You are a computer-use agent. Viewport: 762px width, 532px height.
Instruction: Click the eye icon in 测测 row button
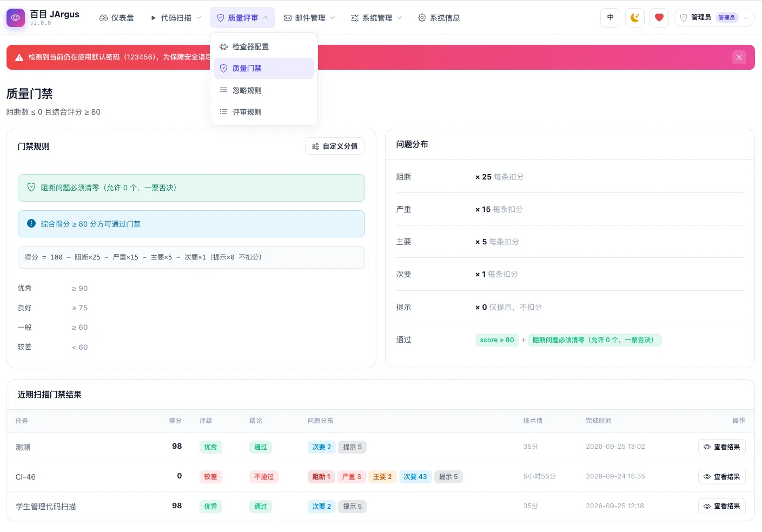coord(707,447)
